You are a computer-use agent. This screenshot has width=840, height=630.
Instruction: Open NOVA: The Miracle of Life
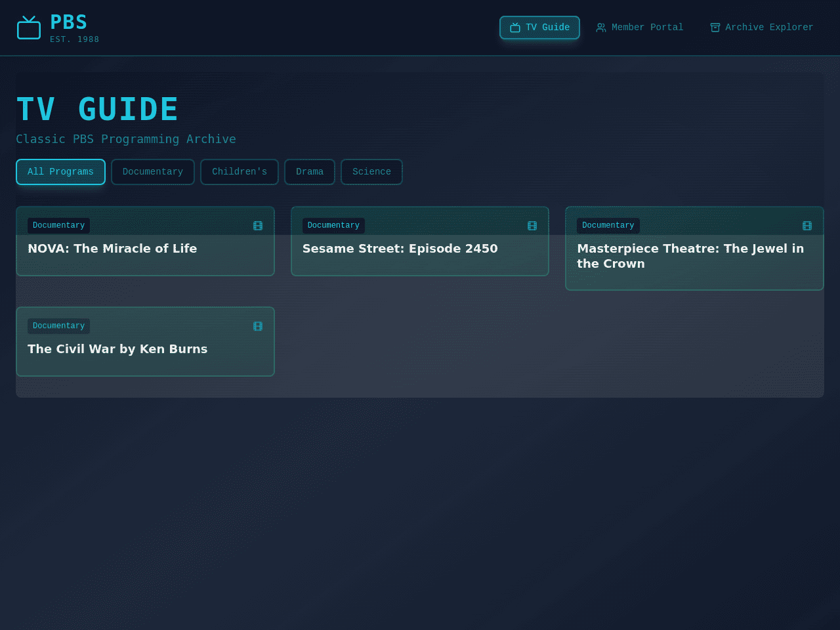pos(145,241)
